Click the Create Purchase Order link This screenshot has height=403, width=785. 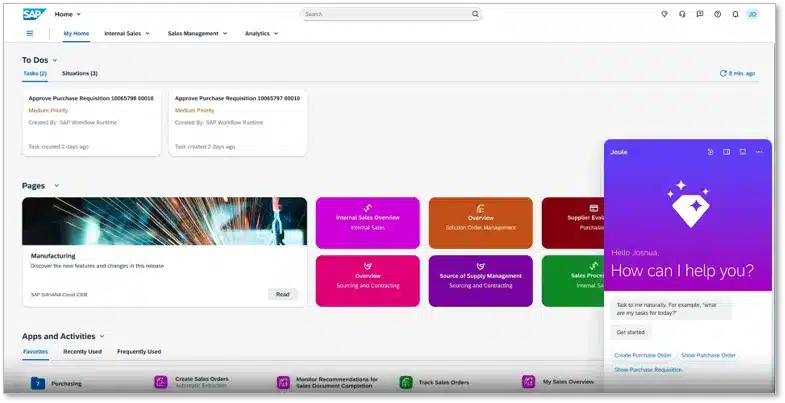(643, 355)
